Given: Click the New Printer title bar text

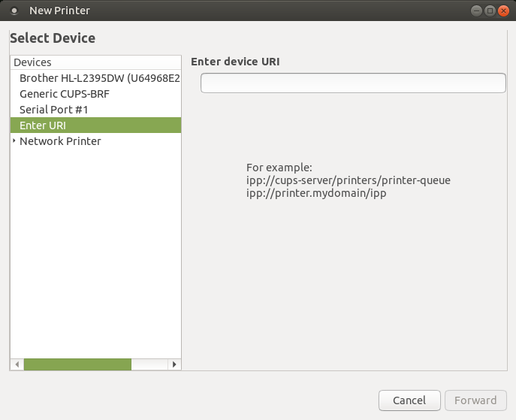Looking at the screenshot, I should click(59, 11).
